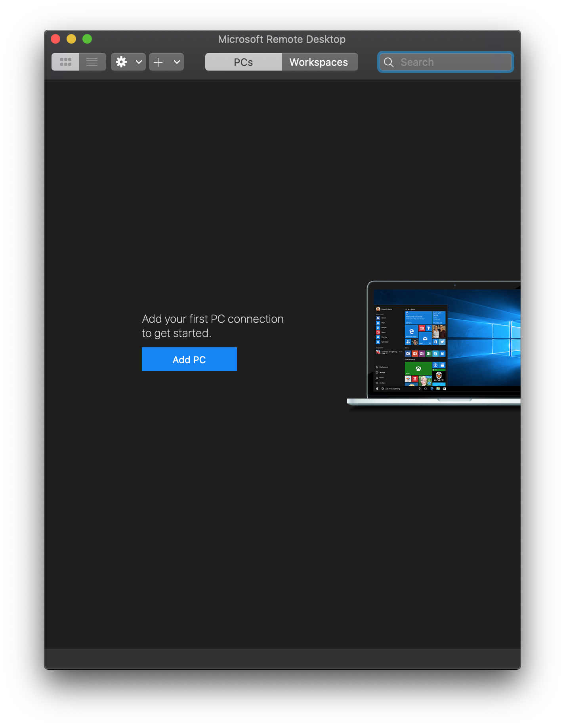
Task: Switch to grid view layout
Action: coord(65,62)
